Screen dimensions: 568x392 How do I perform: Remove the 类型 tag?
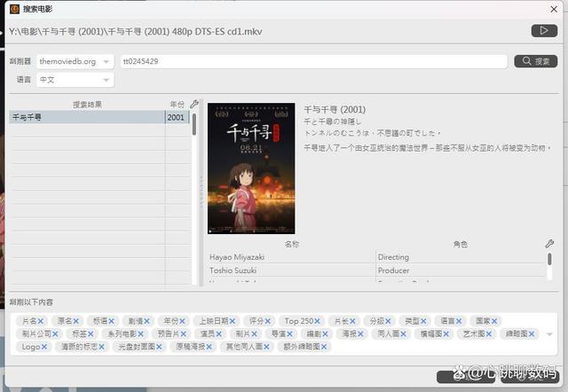pyautogui.click(x=423, y=321)
